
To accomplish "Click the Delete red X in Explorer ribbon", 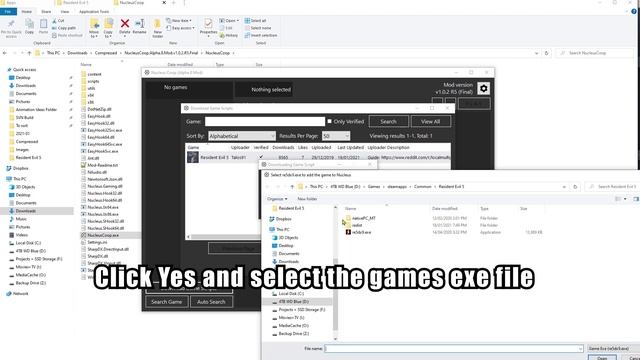I will (125, 24).
